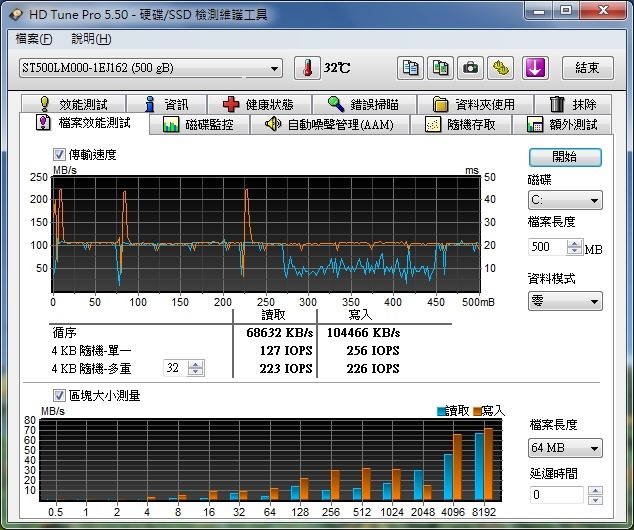The height and width of the screenshot is (530, 634).
Task: Click the HD Tune Pro title bar app icon
Action: click(x=16, y=15)
